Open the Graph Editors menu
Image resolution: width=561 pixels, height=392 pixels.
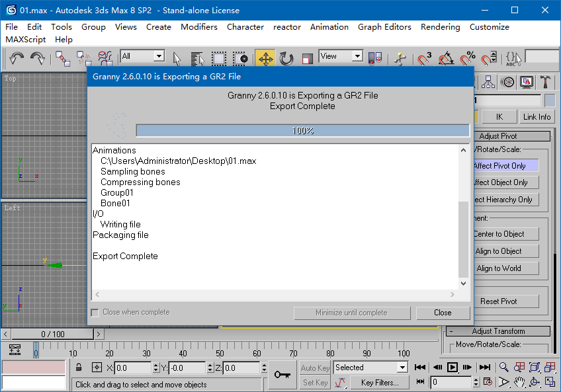point(384,27)
